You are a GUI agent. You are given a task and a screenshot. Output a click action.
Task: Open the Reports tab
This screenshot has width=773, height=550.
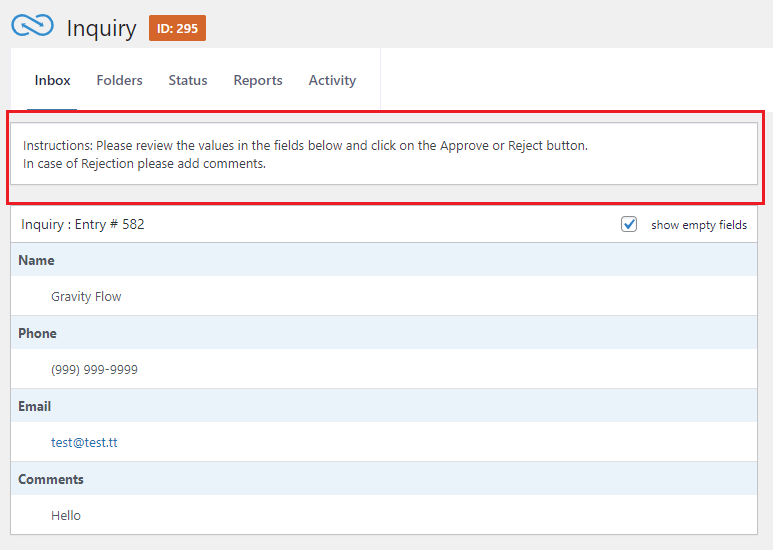tap(258, 80)
